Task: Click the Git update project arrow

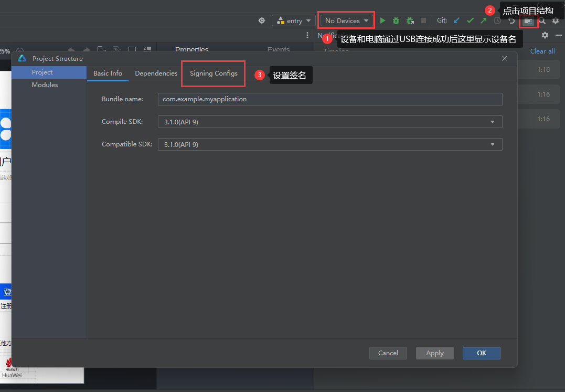Action: click(456, 20)
